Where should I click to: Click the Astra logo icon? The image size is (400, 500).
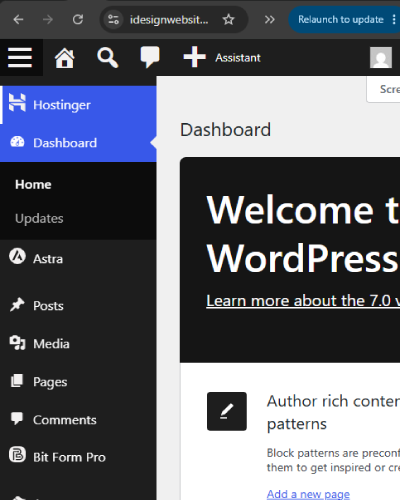point(17,256)
